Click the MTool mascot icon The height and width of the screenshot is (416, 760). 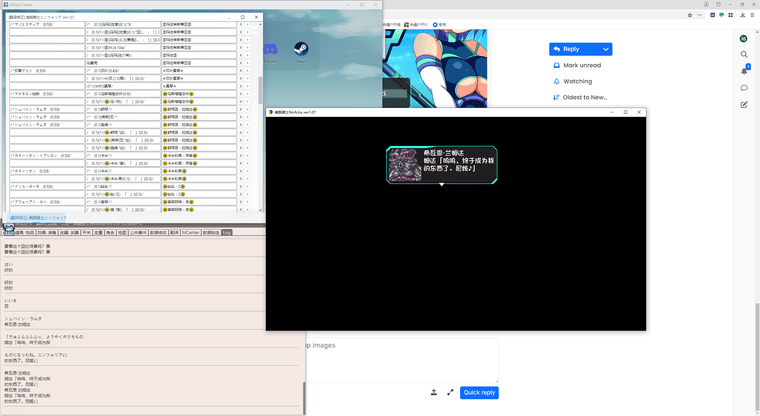[x=9, y=228]
